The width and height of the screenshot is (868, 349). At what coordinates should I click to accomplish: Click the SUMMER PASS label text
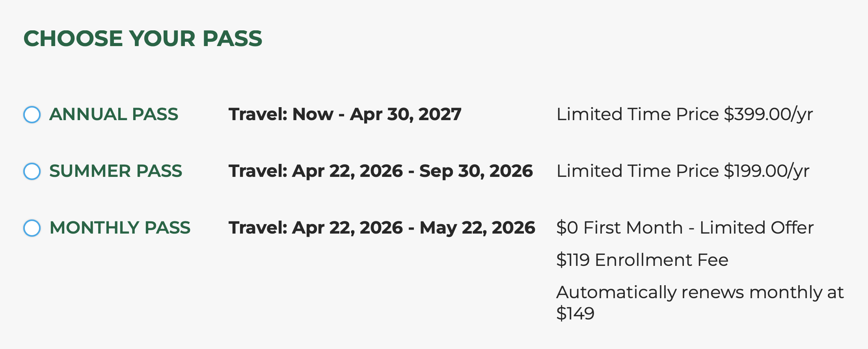point(115,171)
